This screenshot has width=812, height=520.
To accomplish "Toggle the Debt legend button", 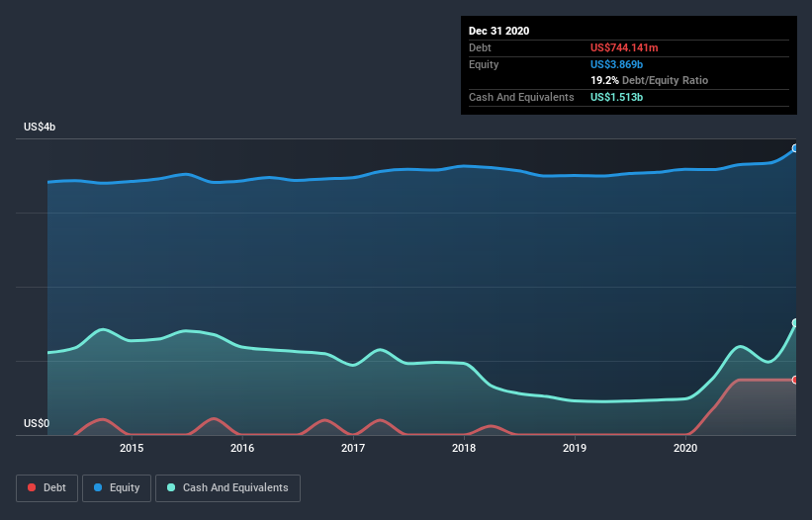I will pyautogui.click(x=46, y=488).
